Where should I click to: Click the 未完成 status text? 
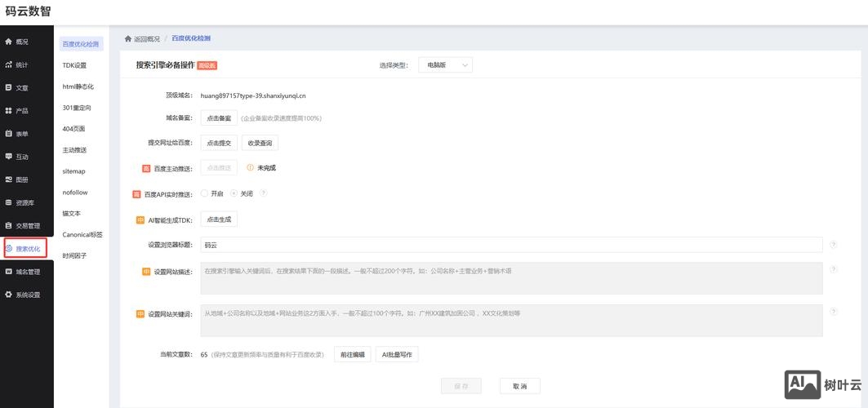tap(266, 167)
